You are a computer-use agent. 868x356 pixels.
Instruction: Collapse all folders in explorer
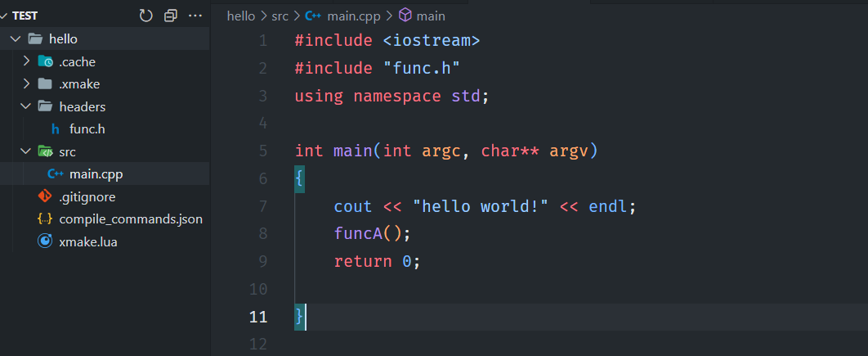click(x=171, y=16)
